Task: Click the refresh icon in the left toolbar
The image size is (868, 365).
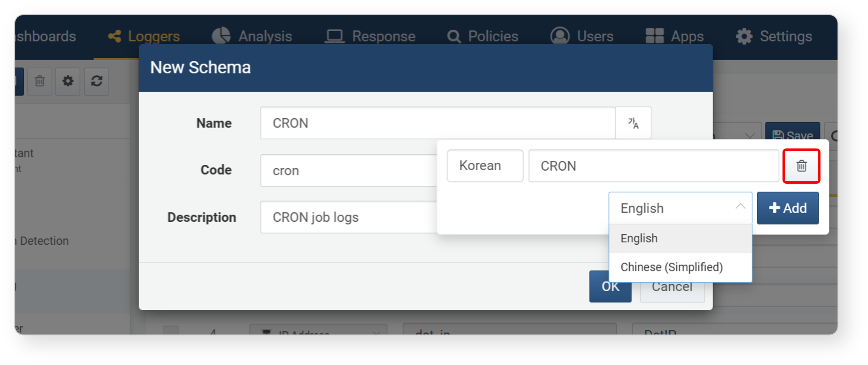Action: [x=97, y=81]
